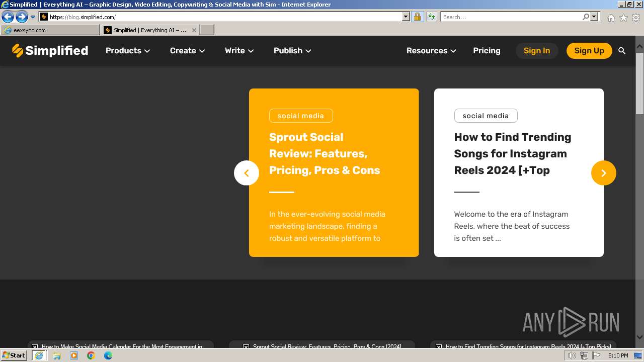The width and height of the screenshot is (644, 362).
Task: Click the Simplified logo
Action: point(50,50)
